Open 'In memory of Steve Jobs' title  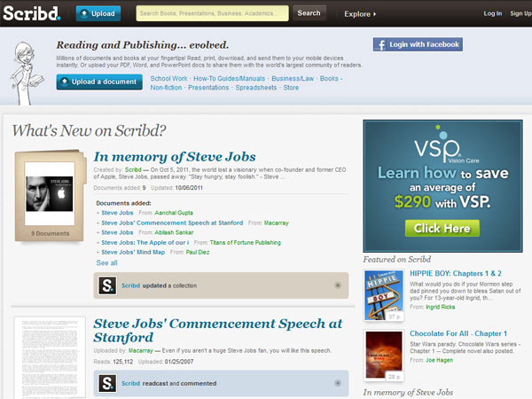pos(175,157)
